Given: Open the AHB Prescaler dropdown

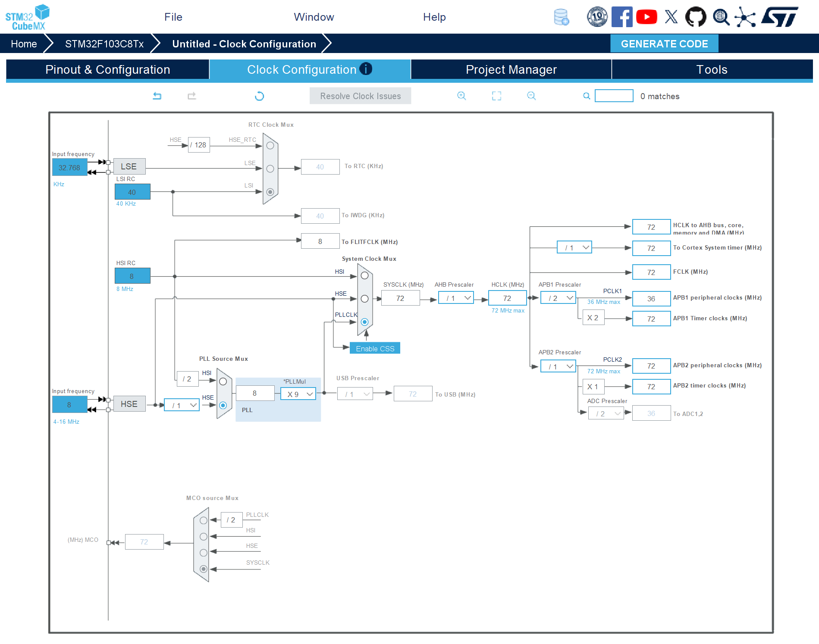Looking at the screenshot, I should [456, 298].
